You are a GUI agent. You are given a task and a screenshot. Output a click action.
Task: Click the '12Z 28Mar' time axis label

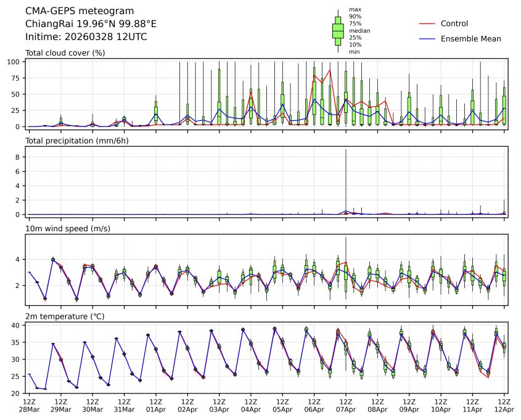tap(29, 405)
